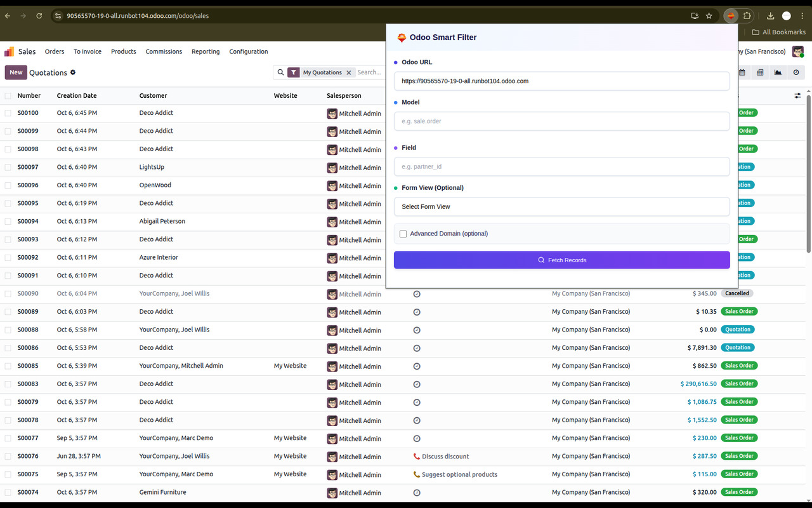812x508 pixels.
Task: Click the Cancelled status badge on S00090
Action: (737, 293)
